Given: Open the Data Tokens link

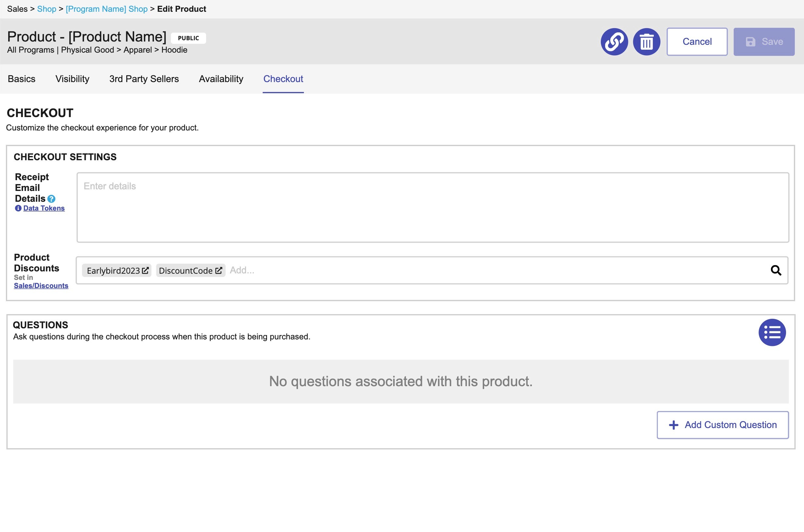Looking at the screenshot, I should tap(44, 208).
